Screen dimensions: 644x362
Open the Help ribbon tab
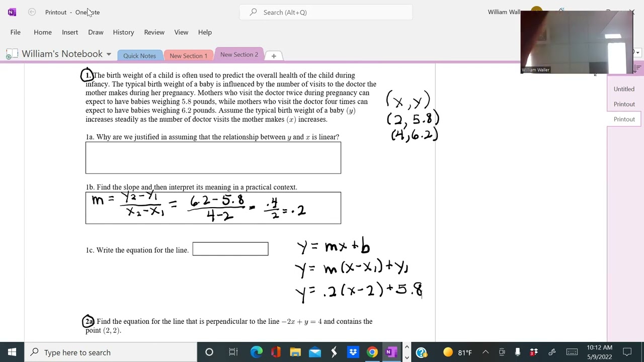[x=205, y=32]
